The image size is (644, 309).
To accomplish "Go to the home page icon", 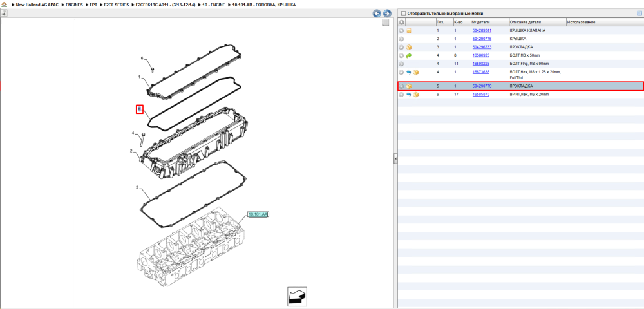I will click(x=4, y=5).
